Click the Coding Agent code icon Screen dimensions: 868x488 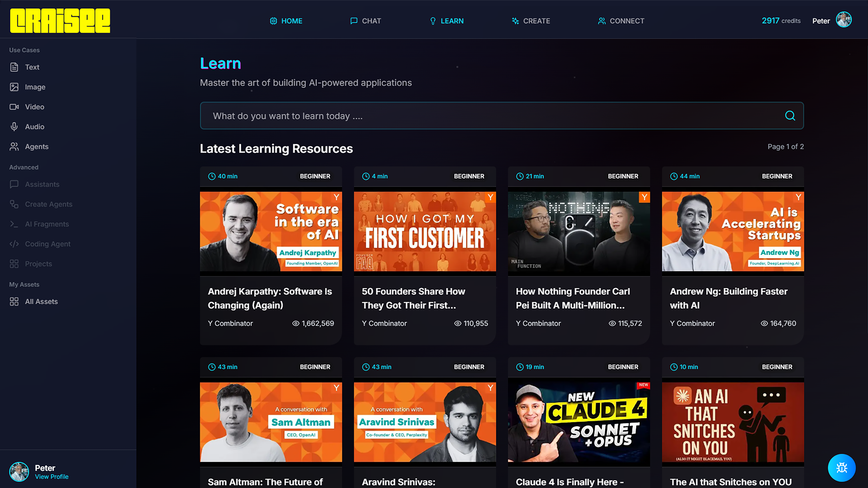[x=14, y=244]
